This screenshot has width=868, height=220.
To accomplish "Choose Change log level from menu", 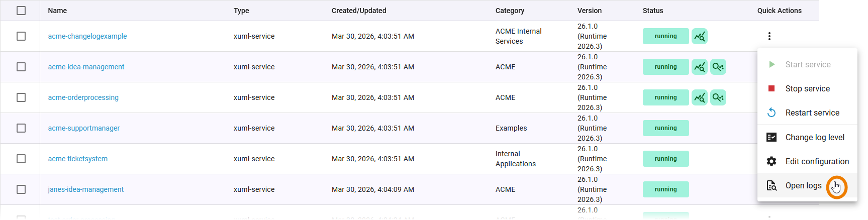I will [814, 137].
